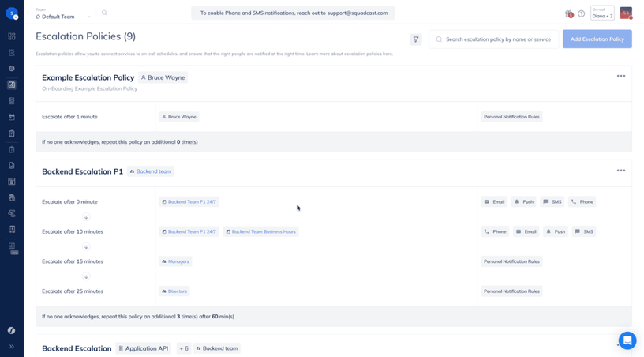Select the highlighted escalation policies sidebar icon
The width and height of the screenshot is (644, 357).
click(x=12, y=85)
